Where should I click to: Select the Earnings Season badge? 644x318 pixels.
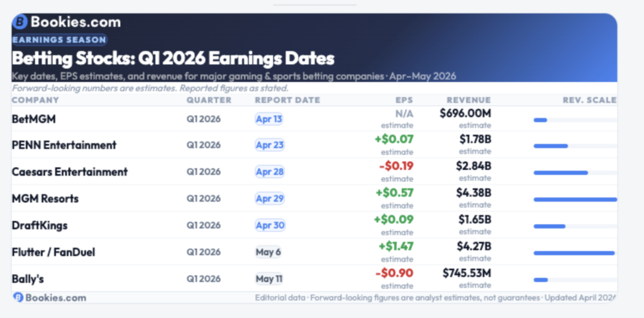[59, 40]
